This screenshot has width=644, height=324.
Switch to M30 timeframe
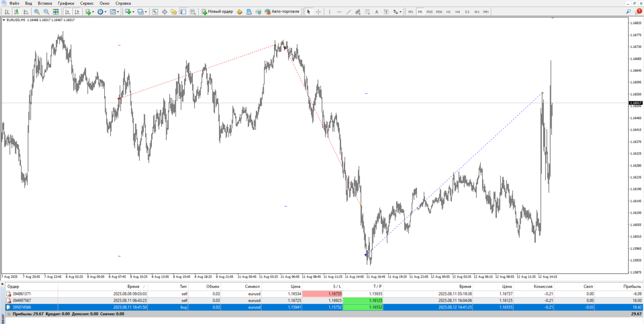click(439, 11)
